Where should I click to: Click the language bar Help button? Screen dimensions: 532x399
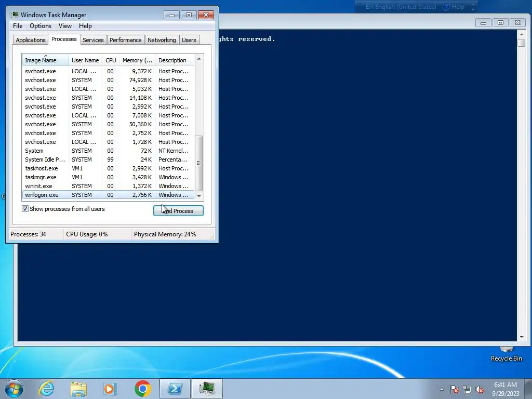point(454,7)
